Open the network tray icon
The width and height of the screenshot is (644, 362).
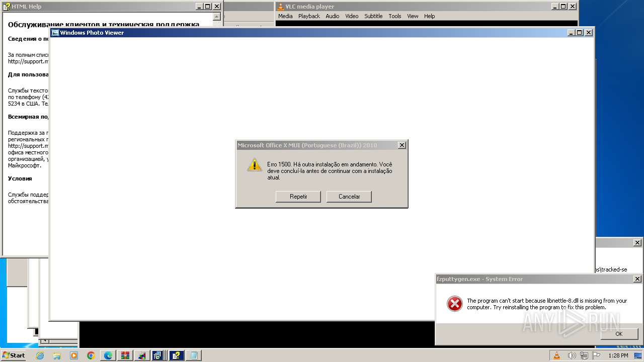[583, 355]
